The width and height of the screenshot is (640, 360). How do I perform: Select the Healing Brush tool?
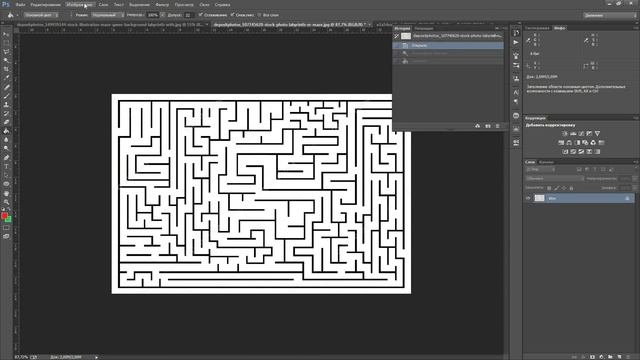coord(6,87)
